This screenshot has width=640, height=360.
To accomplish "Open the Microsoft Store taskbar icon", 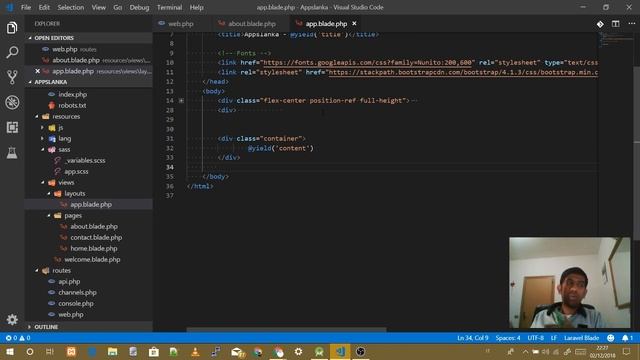I will [153, 351].
